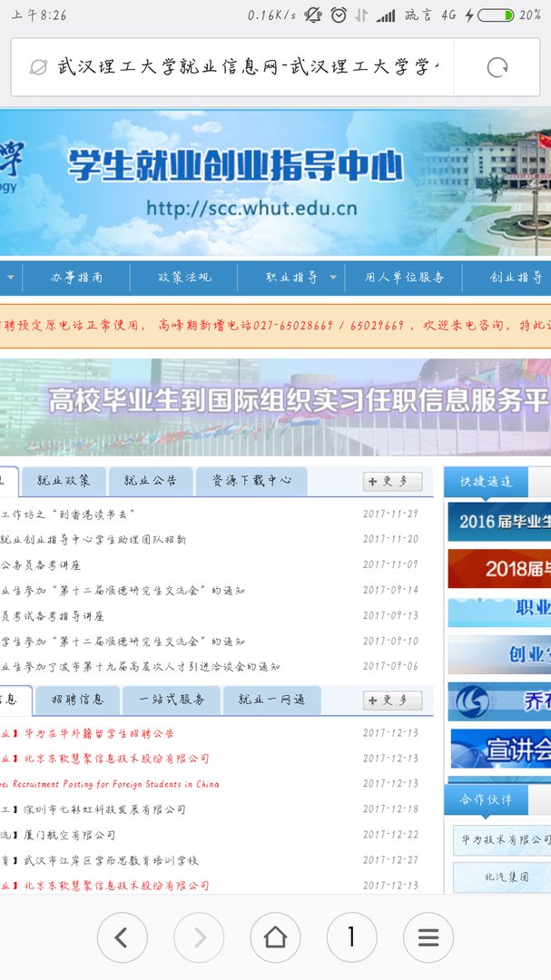551x980 pixels.
Task: Open the 用人单位服务 navigation item
Action: (404, 278)
